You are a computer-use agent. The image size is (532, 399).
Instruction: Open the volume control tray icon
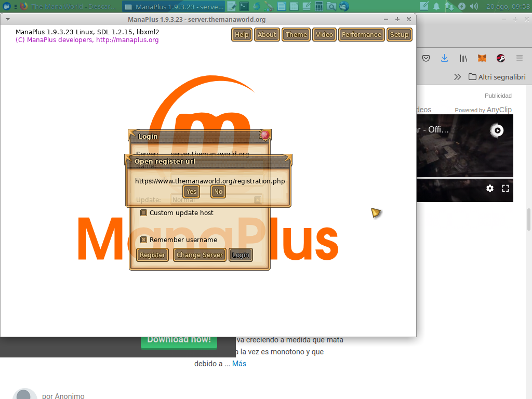point(474,6)
